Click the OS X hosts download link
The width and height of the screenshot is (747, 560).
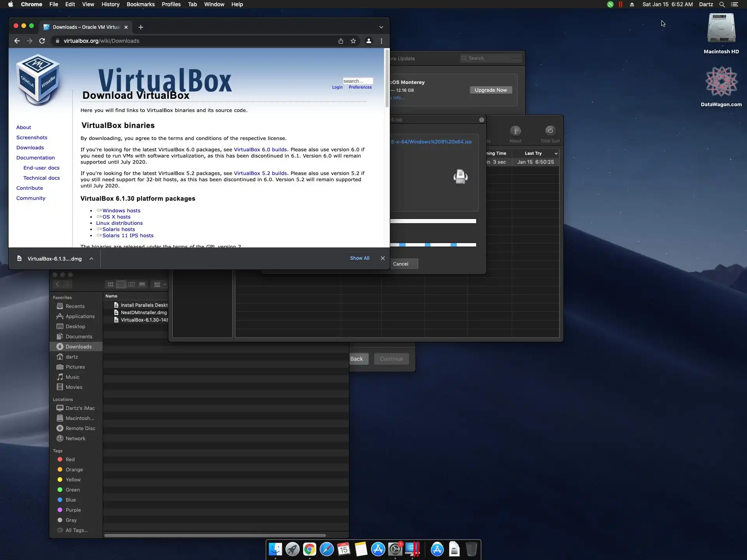(116, 217)
